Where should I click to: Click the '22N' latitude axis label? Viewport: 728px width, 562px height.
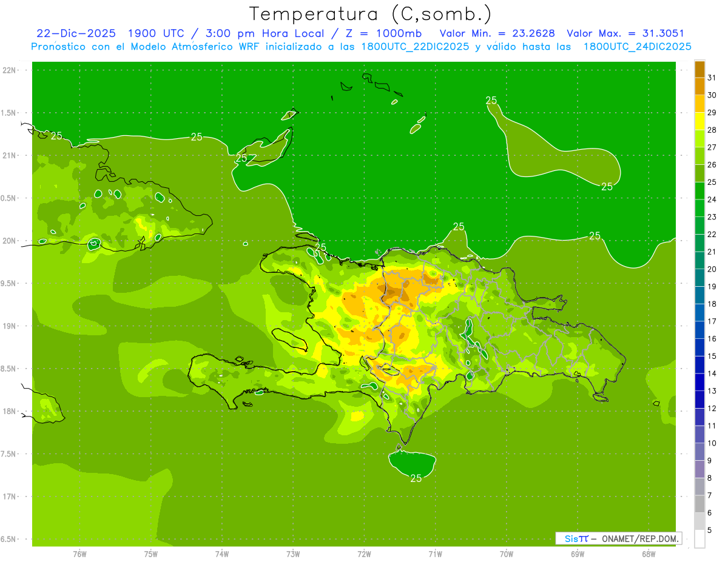10,70
